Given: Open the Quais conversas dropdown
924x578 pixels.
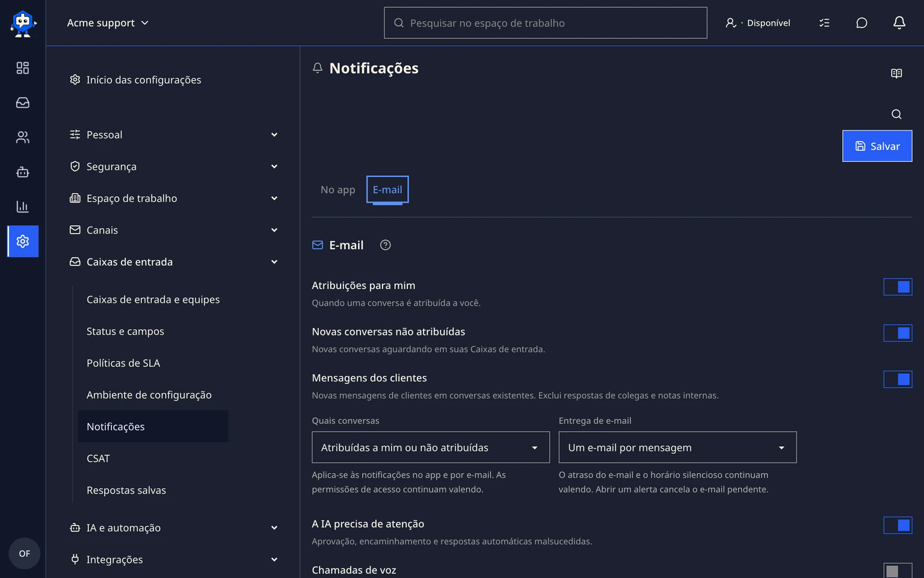Looking at the screenshot, I should click(x=431, y=447).
